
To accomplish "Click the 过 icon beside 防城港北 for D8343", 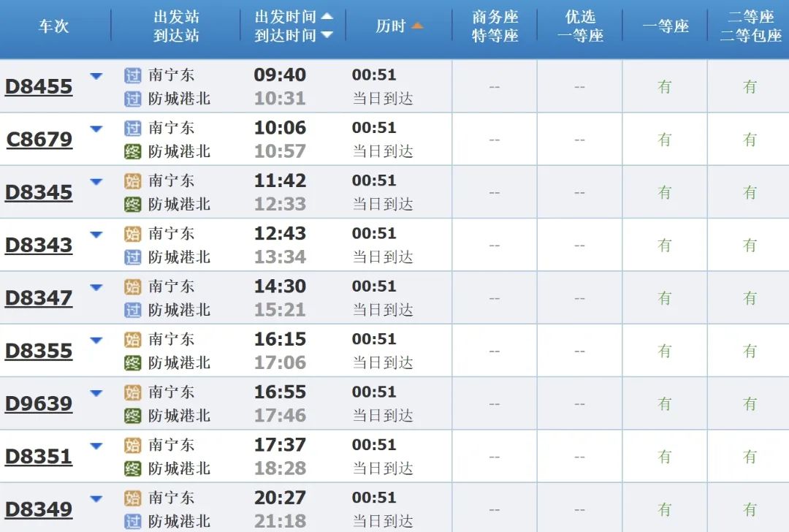I will 132,257.
